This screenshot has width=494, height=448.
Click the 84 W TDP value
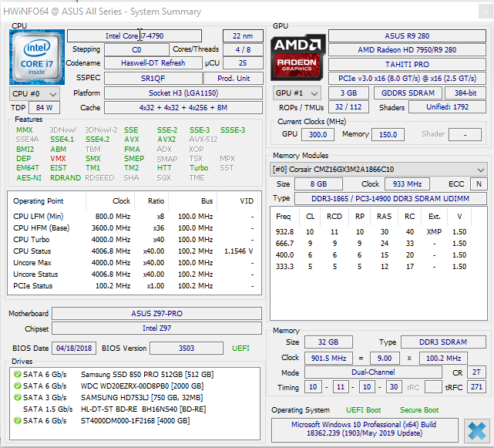pyautogui.click(x=44, y=107)
